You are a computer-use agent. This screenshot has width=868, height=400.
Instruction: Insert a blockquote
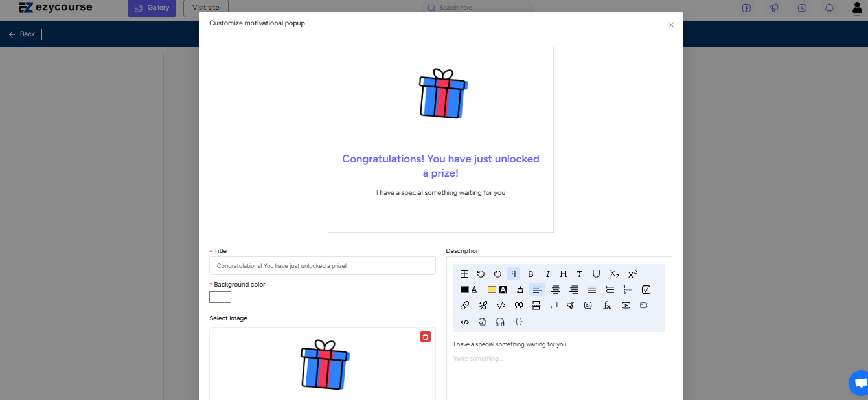518,306
